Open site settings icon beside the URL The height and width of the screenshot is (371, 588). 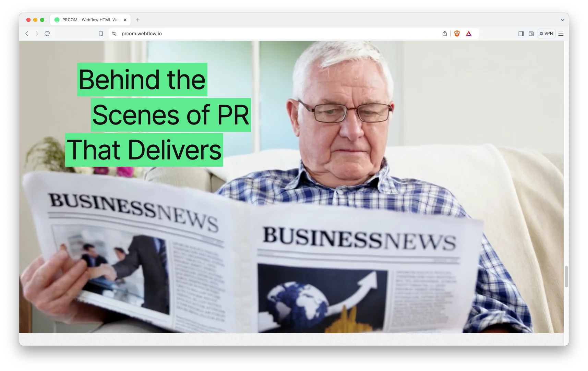point(115,34)
